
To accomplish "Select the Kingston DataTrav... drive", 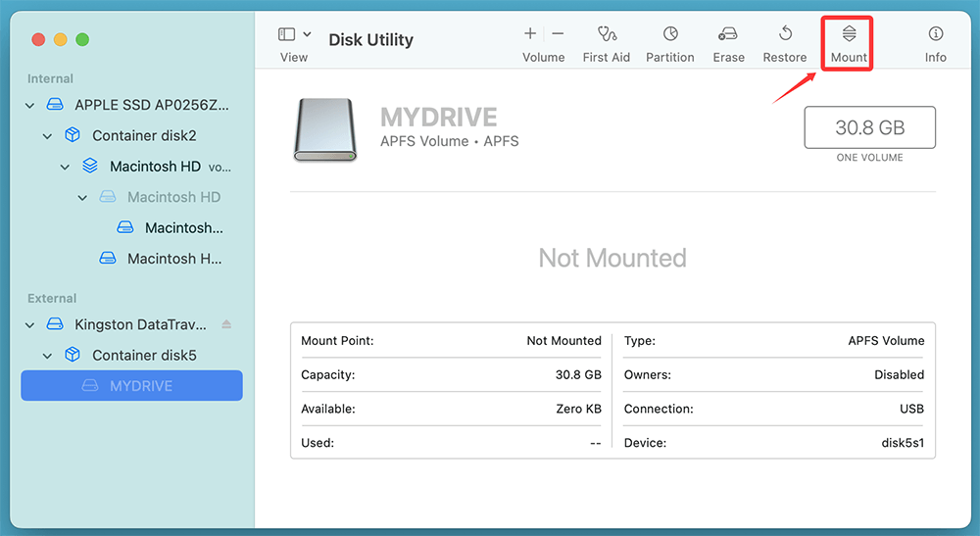I will point(140,324).
